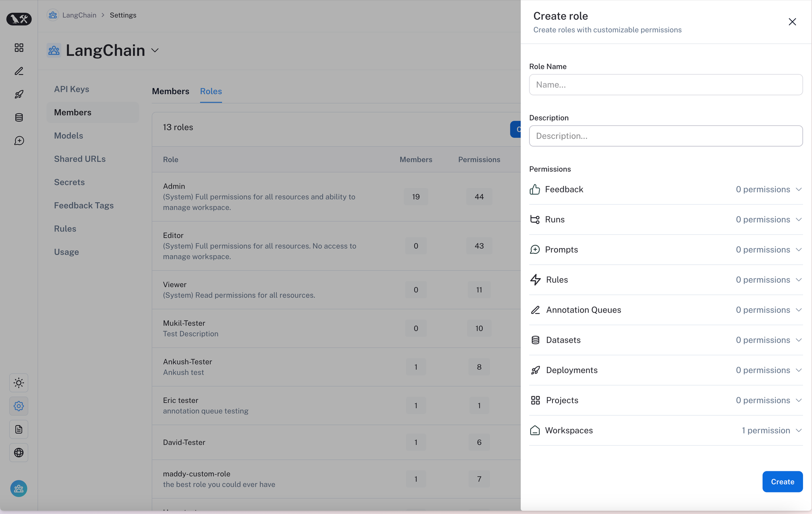Open Annotation Queues pencil icon in sidebar
The width and height of the screenshot is (812, 514).
point(19,71)
